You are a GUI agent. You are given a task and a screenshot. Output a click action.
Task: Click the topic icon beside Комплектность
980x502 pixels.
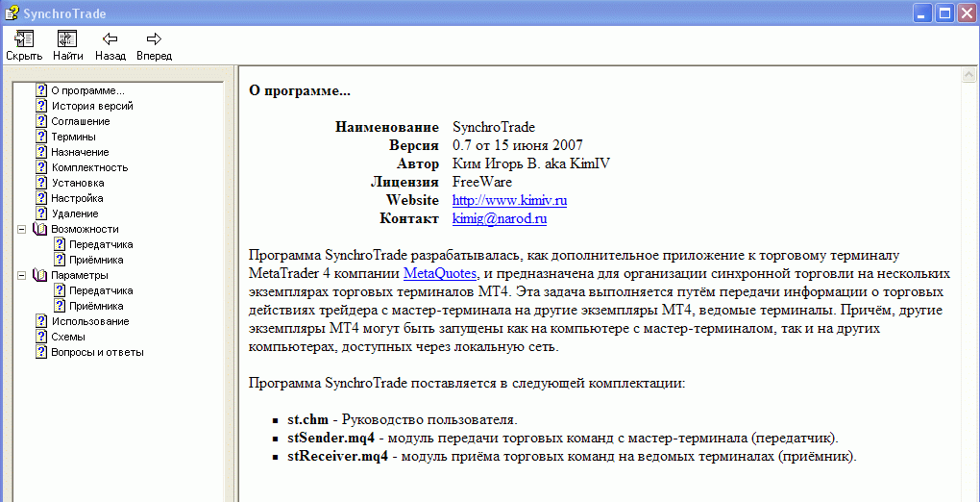tap(42, 167)
